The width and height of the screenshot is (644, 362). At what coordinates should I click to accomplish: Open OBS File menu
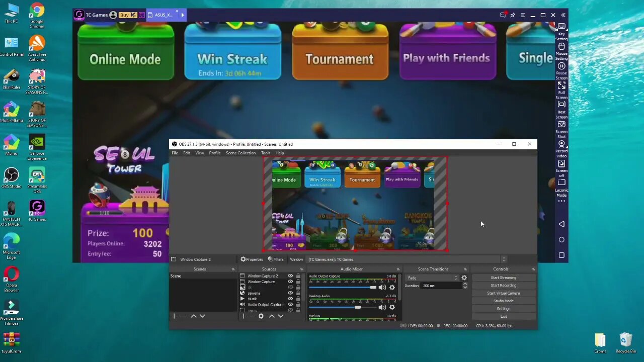(x=175, y=153)
